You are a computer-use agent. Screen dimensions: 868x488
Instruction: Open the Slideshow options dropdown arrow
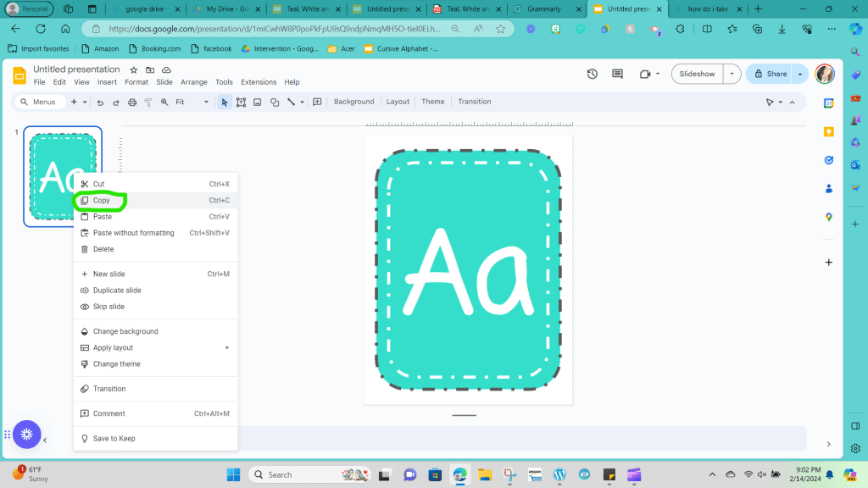[732, 75]
